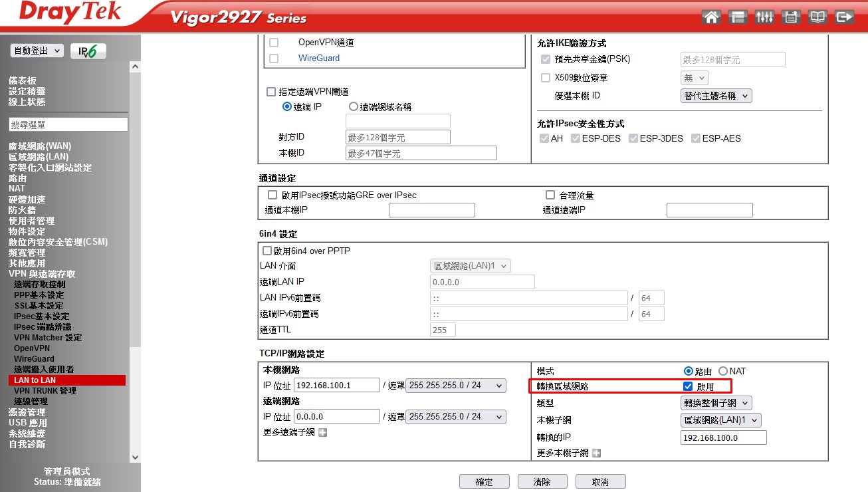Screen dimensions: 868x492
Task: Select the NAT mode radio button
Action: (x=722, y=371)
